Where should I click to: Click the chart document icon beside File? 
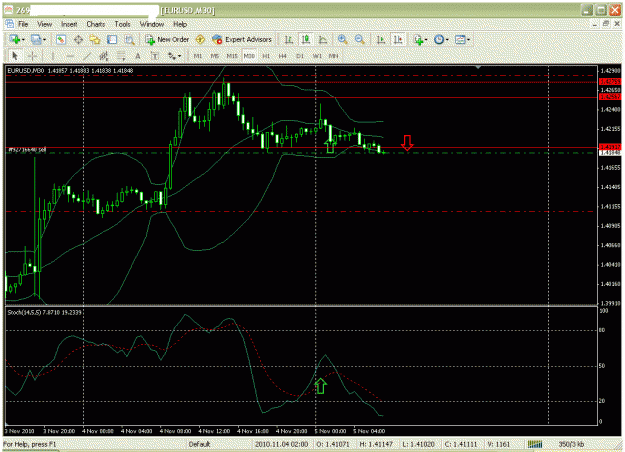coord(9,24)
